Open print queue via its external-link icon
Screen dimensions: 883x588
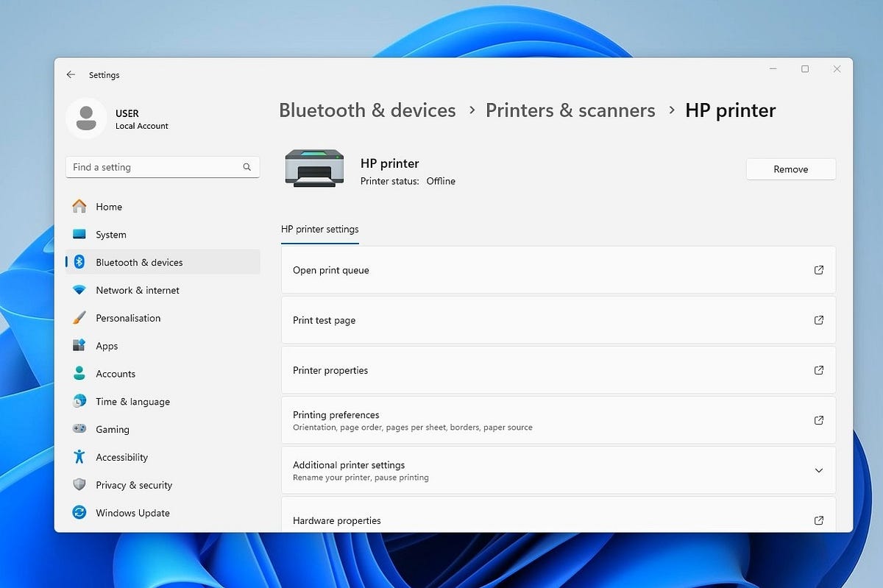click(818, 270)
